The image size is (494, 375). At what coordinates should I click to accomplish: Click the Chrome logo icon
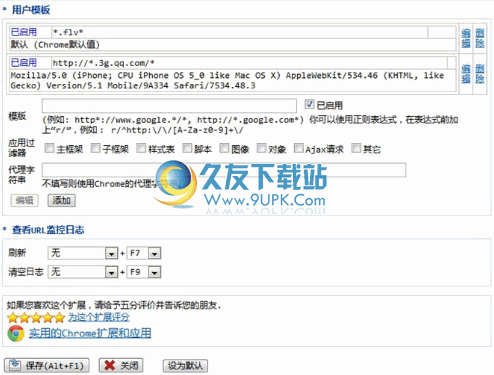pyautogui.click(x=16, y=333)
